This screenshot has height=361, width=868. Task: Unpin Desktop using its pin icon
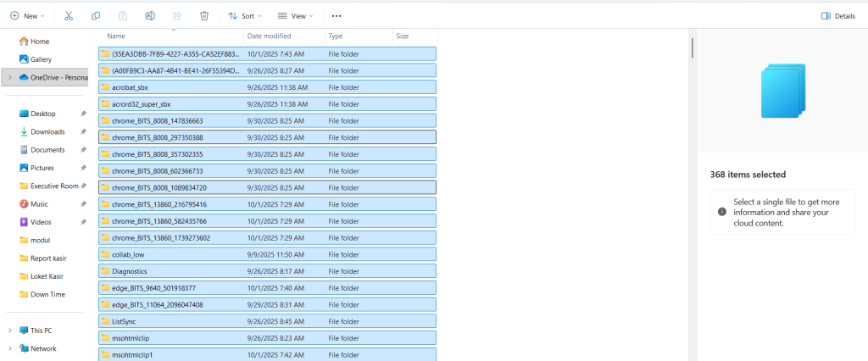click(x=83, y=114)
